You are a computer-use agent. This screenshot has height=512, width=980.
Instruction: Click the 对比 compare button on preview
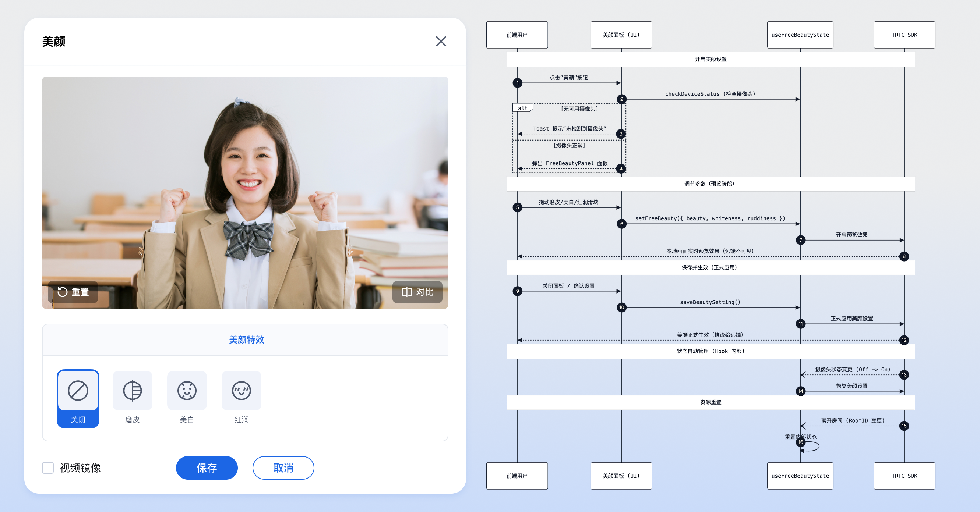417,292
